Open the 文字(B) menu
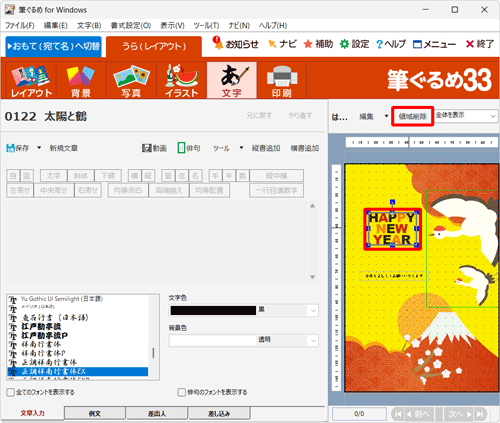 pos(89,26)
